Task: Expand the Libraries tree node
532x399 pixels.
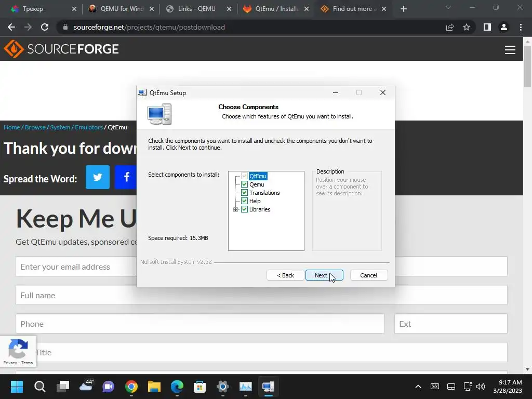Action: point(235,209)
